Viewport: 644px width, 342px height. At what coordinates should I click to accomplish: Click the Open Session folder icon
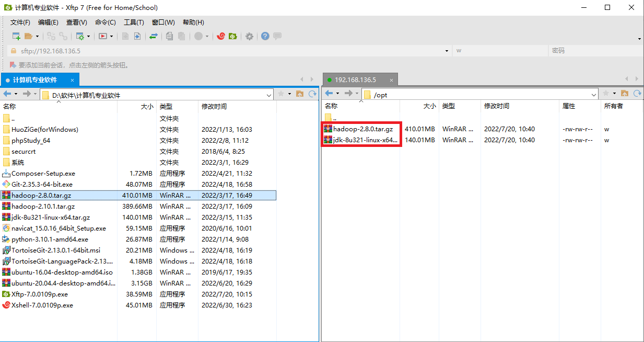[28, 36]
